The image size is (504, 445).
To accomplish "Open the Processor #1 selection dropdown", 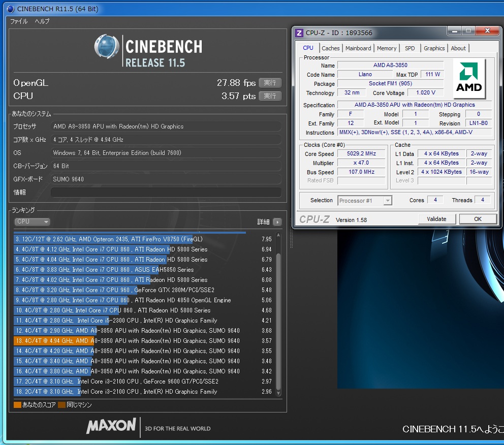I will pyautogui.click(x=365, y=201).
